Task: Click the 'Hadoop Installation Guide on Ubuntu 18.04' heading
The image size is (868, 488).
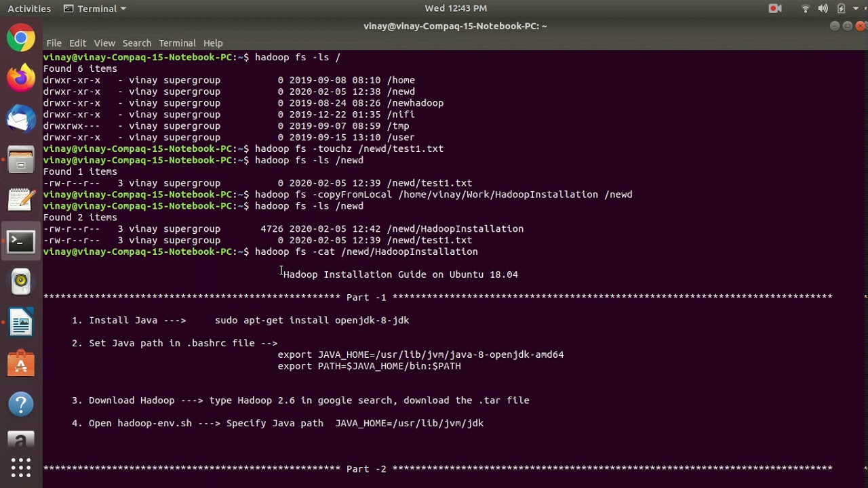Action: (401, 274)
